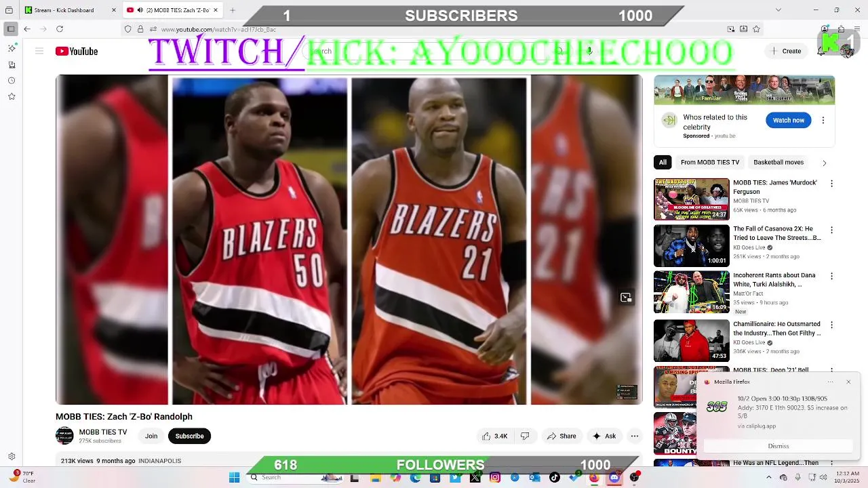This screenshot has width=868, height=488.
Task: Go back with the browser back arrow
Action: tap(27, 29)
